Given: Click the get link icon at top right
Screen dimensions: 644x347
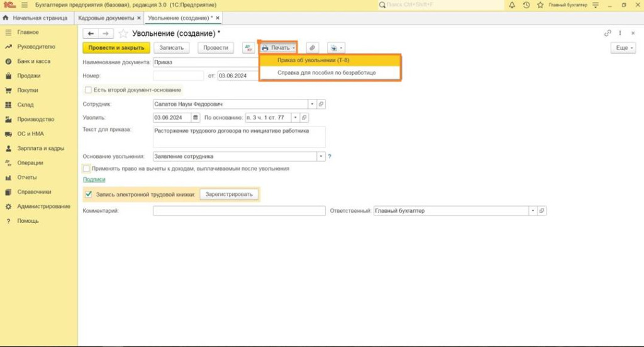Looking at the screenshot, I should [608, 33].
